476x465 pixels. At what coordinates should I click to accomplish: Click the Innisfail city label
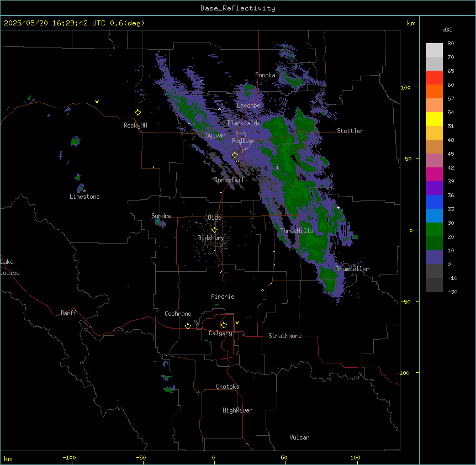pos(229,180)
